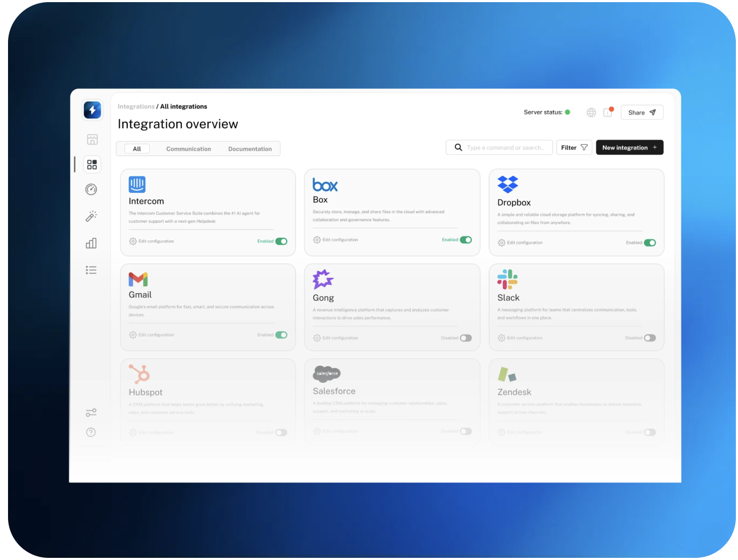
Task: Open the speedometer gauge sidebar icon
Action: 91,189
